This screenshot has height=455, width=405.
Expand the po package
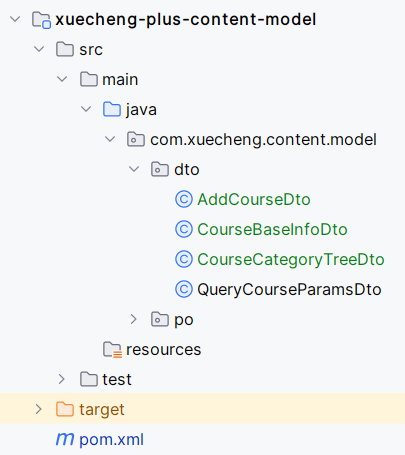click(134, 319)
